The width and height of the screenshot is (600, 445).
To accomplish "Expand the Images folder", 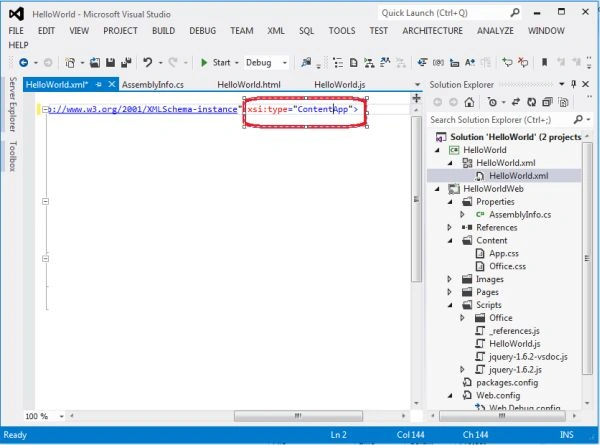I will pyautogui.click(x=450, y=279).
